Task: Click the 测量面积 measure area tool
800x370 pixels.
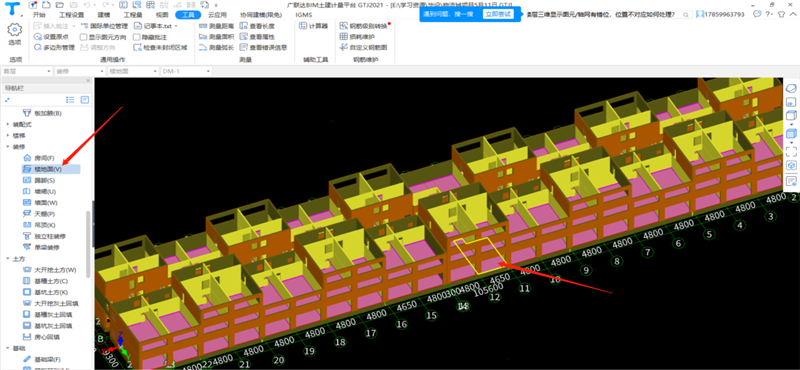Action: pyautogui.click(x=216, y=37)
